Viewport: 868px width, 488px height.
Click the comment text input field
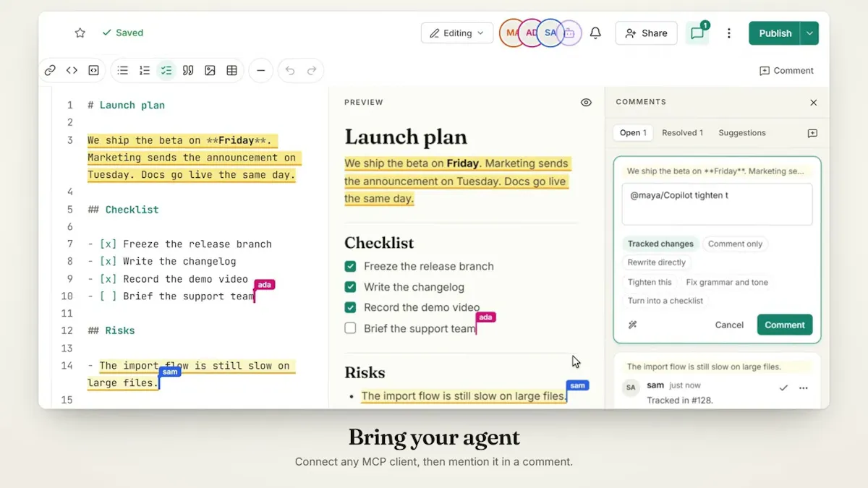(x=717, y=205)
